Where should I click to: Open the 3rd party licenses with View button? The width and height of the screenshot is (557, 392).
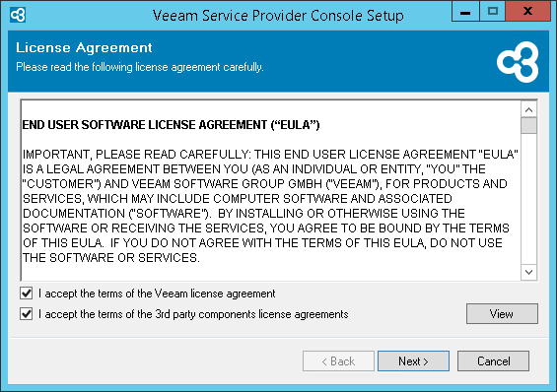[x=502, y=313]
